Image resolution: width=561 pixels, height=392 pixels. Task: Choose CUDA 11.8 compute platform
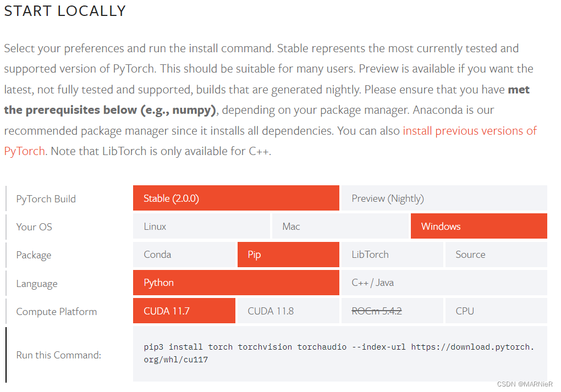pyautogui.click(x=288, y=311)
